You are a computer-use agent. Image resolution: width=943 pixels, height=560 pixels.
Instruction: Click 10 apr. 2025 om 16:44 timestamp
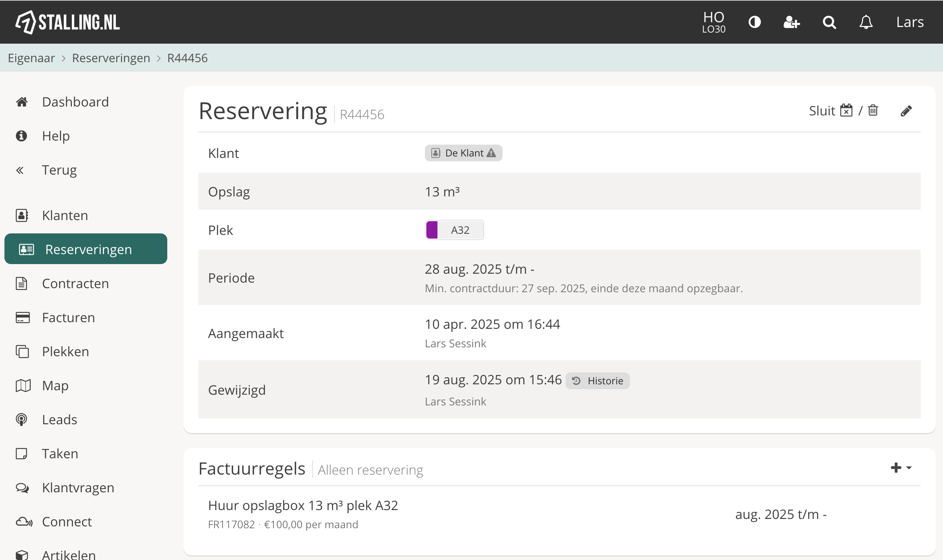pyautogui.click(x=492, y=324)
